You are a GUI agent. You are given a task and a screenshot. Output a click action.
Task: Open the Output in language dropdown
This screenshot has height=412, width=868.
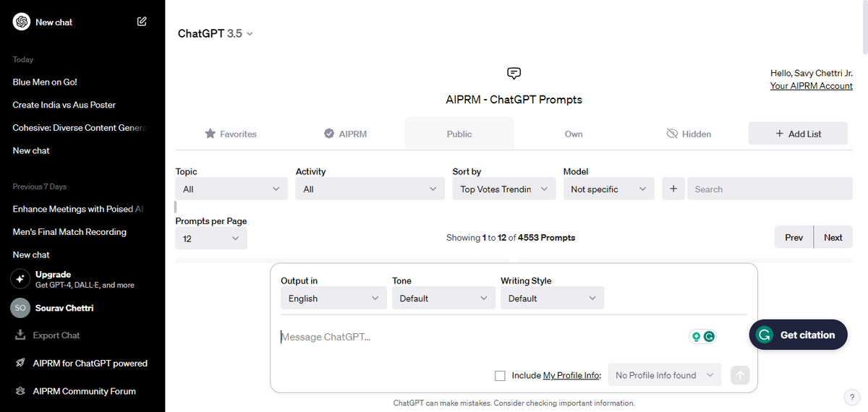pos(333,298)
